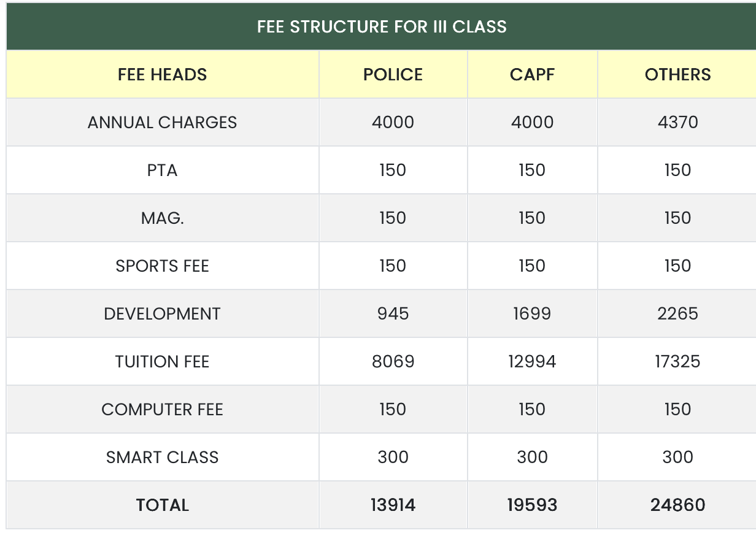Select the OTHERS column header
Viewport: 756px width, 560px height.
(677, 75)
